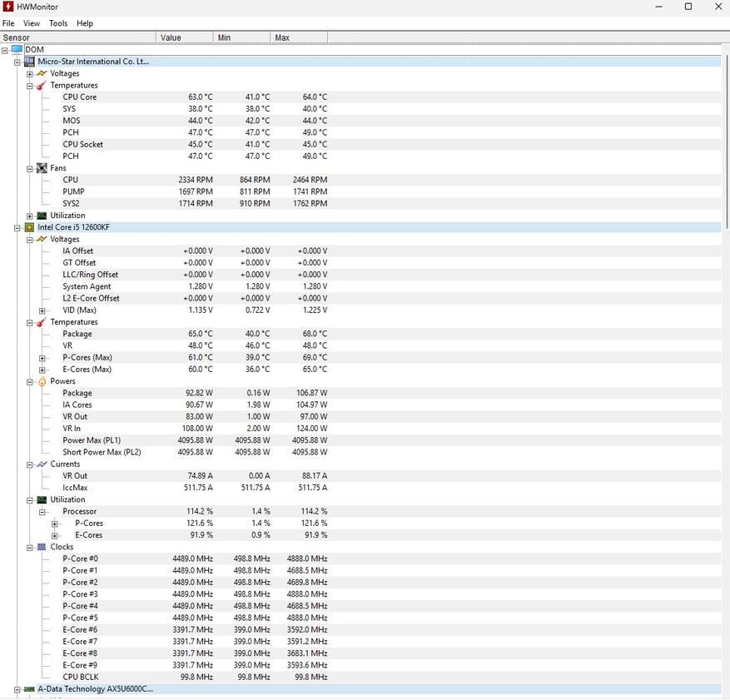
Task: Expand the motherboard Voltages node
Action: coord(30,74)
